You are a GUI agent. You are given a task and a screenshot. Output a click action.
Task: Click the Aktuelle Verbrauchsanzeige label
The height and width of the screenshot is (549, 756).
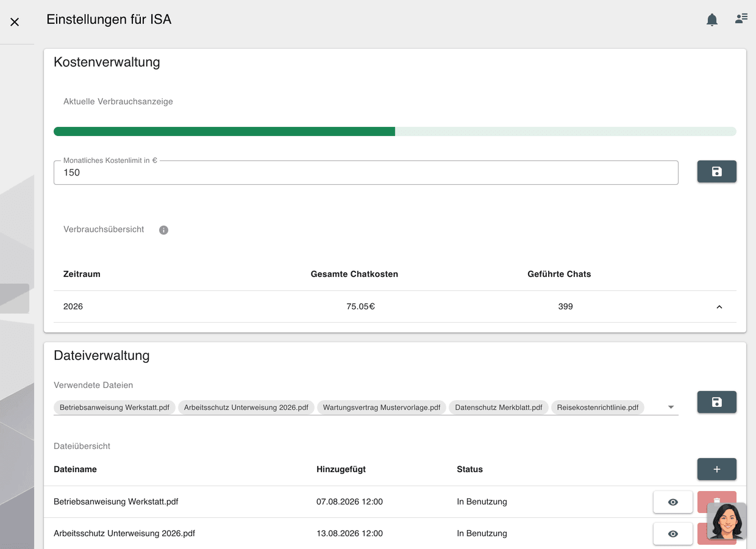(118, 101)
